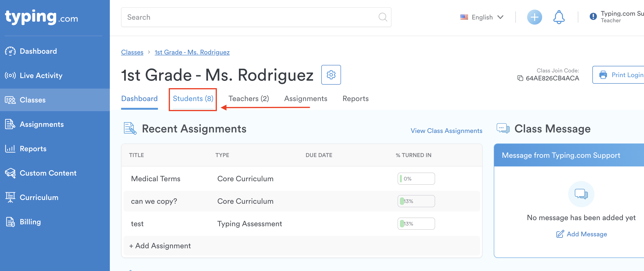Click into the Search field
This screenshot has height=271, width=644.
click(x=250, y=17)
